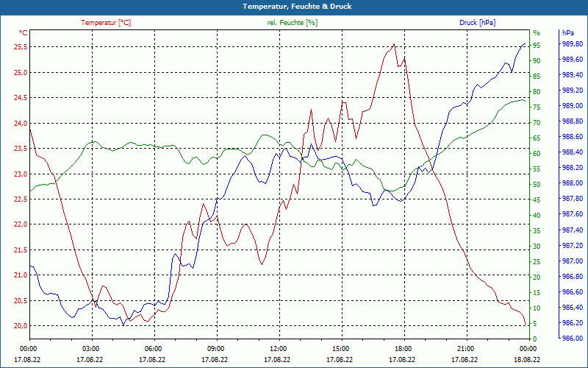This screenshot has width=588, height=368.
Task: Click the '06:00' time axis label
Action: coord(152,348)
